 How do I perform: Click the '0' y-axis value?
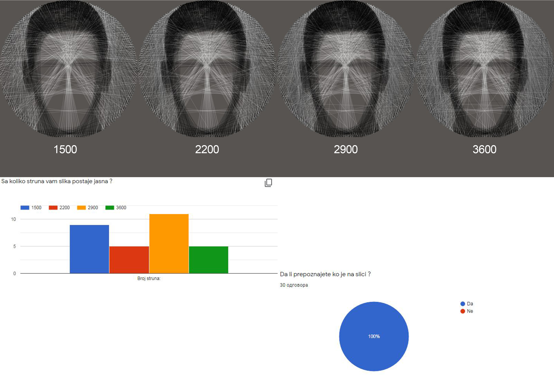[x=14, y=274]
